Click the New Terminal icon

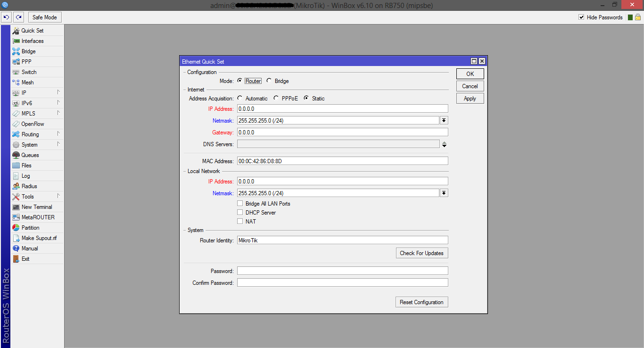click(16, 207)
